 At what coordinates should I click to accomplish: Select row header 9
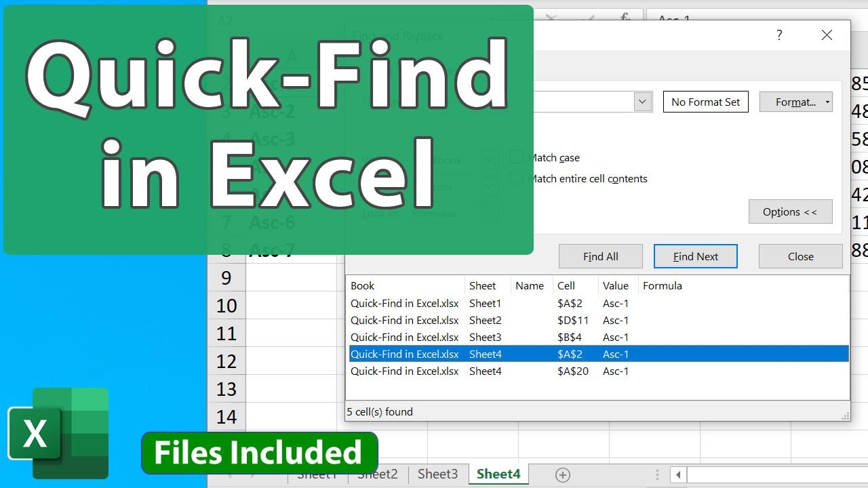point(226,277)
